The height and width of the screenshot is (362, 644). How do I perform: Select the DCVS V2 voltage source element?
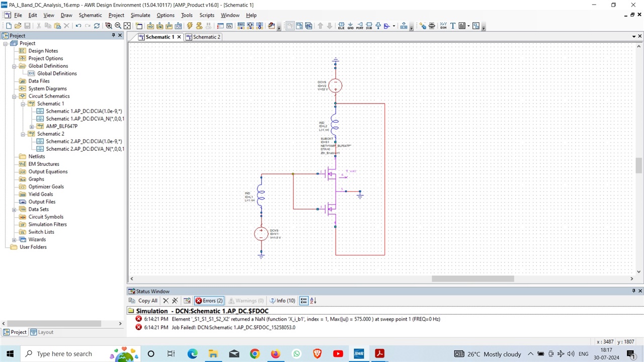(336, 85)
